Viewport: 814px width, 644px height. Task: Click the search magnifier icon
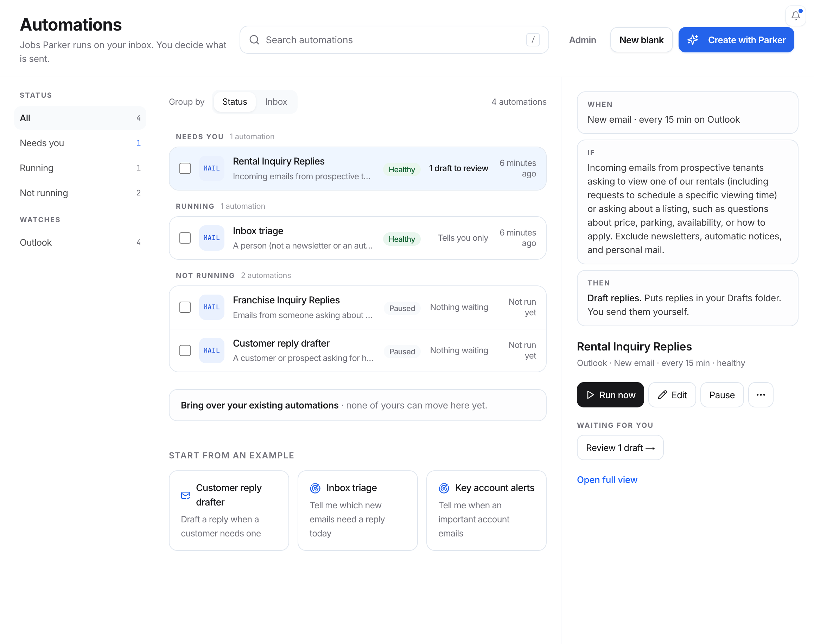(254, 40)
